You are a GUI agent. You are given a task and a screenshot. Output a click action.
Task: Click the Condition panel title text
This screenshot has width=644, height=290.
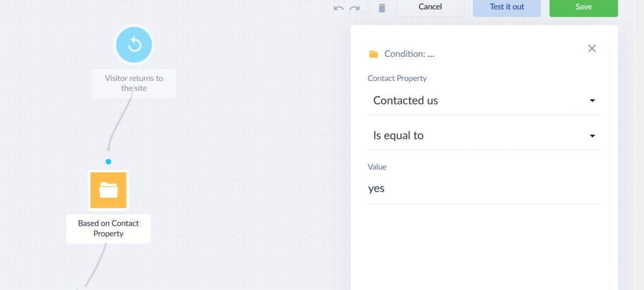click(409, 54)
